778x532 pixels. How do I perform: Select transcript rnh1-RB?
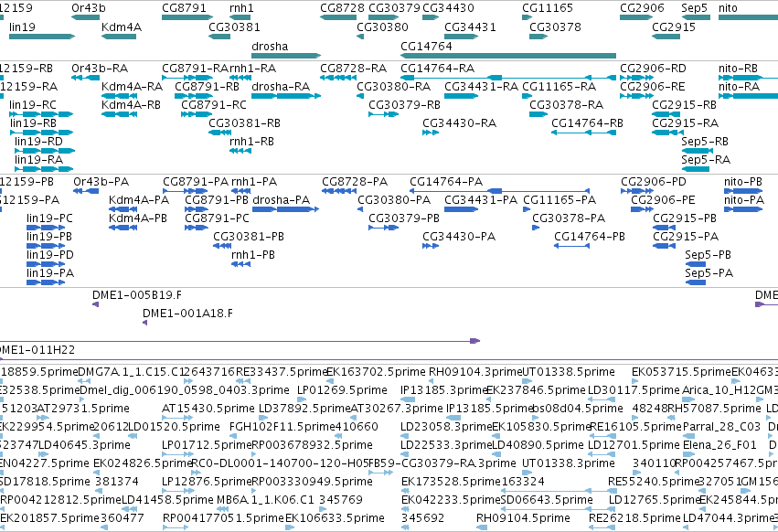pos(240,151)
